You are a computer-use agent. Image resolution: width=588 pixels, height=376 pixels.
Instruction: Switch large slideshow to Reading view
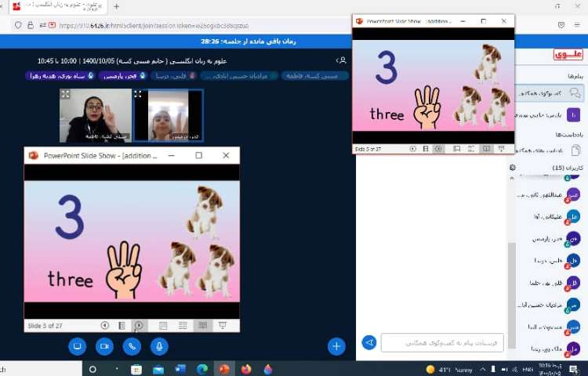(x=203, y=325)
